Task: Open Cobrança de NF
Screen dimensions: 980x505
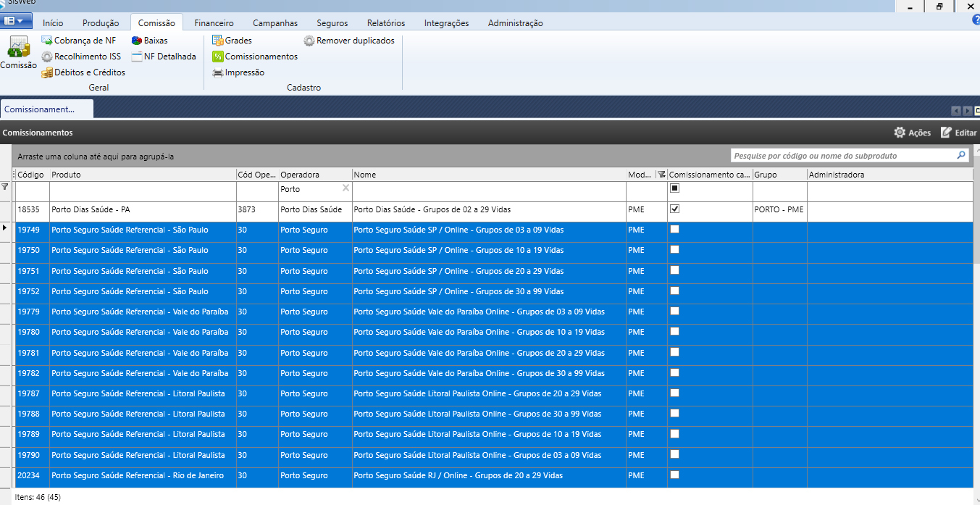Action: coord(79,41)
